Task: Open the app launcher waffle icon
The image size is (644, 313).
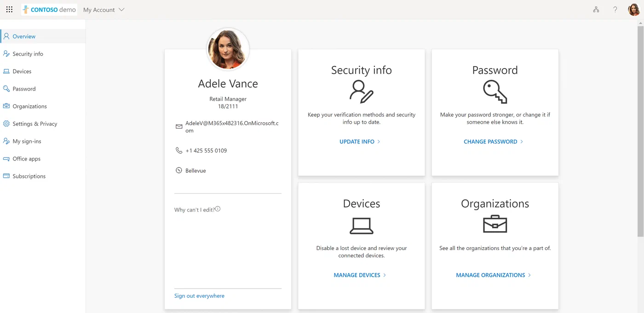Action: tap(9, 10)
